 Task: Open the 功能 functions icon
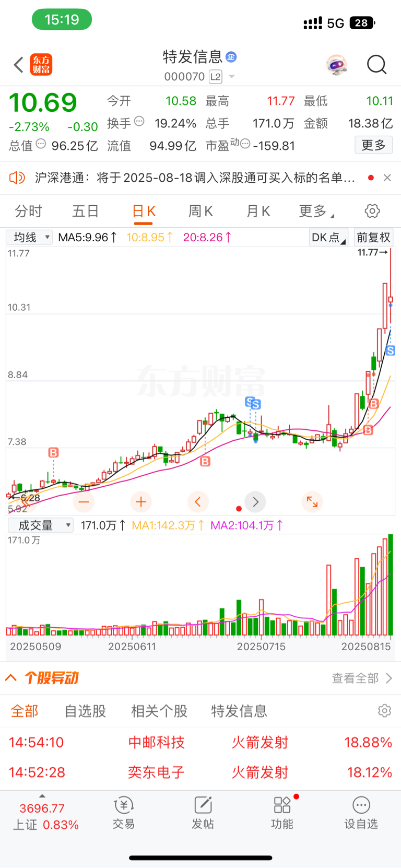coord(282,813)
